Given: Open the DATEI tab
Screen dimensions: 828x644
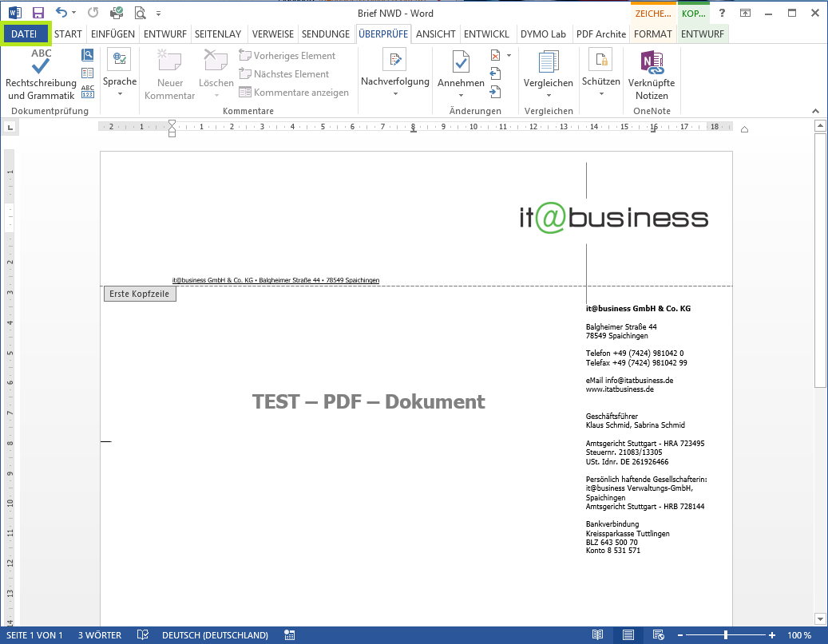Looking at the screenshot, I should tap(24, 34).
